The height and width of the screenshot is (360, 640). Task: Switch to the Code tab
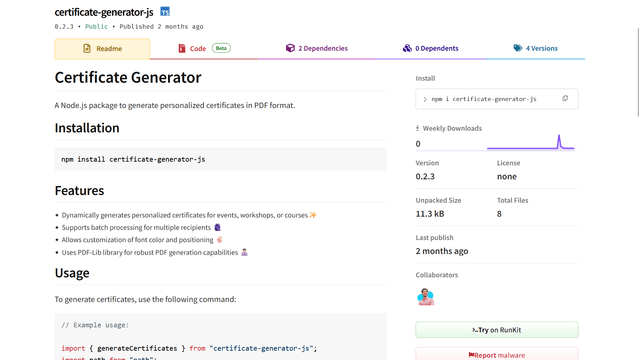click(x=204, y=49)
